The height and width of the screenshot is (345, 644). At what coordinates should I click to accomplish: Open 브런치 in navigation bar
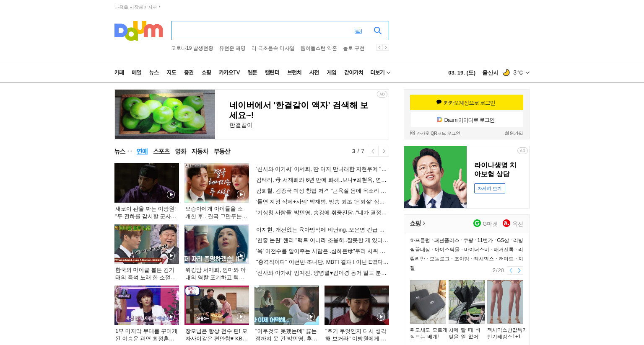tap(294, 72)
